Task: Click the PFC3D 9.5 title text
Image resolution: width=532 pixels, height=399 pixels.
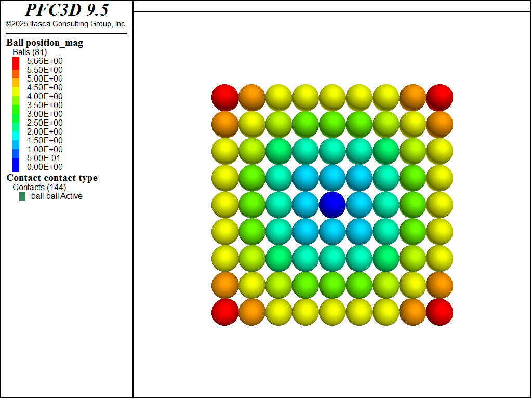Action: click(67, 10)
